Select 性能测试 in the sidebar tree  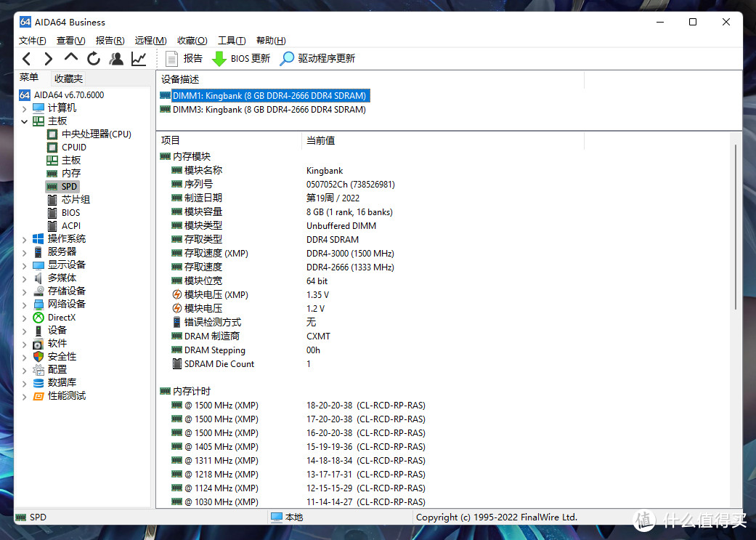[x=66, y=395]
